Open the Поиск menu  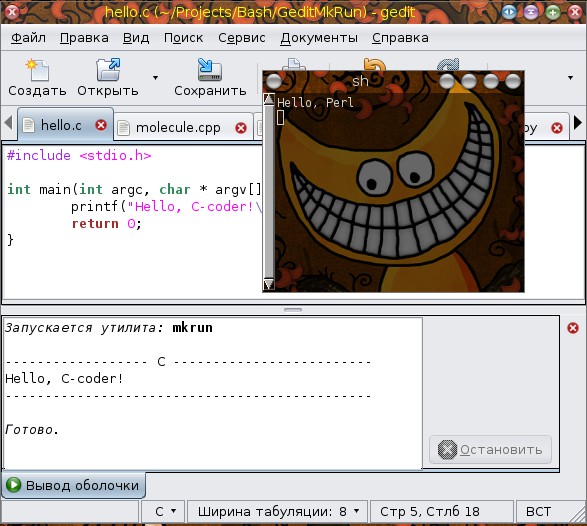tap(183, 38)
